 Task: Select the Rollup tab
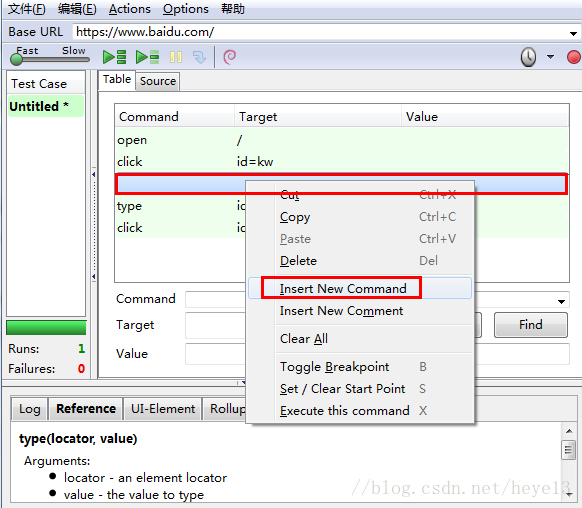coord(225,409)
